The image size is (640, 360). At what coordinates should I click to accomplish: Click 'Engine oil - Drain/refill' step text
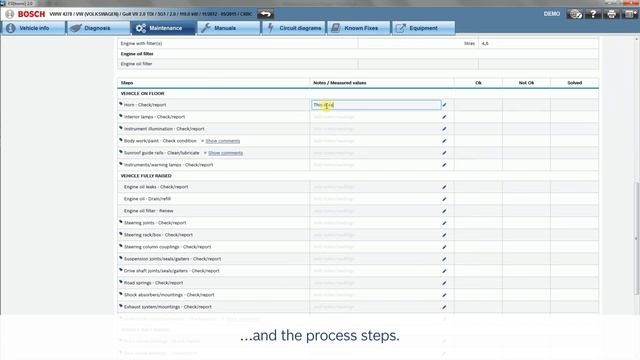[x=147, y=199]
